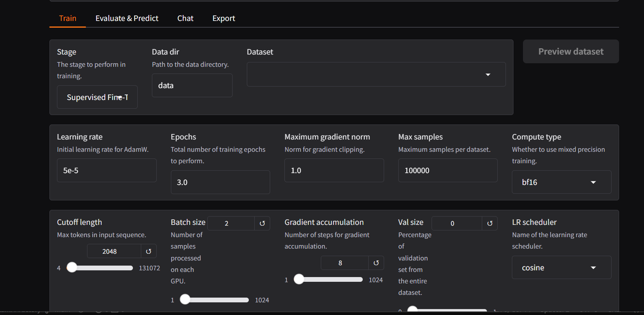Click the Gradient accumulation slider handle
Image resolution: width=644 pixels, height=315 pixels.
pyautogui.click(x=299, y=279)
